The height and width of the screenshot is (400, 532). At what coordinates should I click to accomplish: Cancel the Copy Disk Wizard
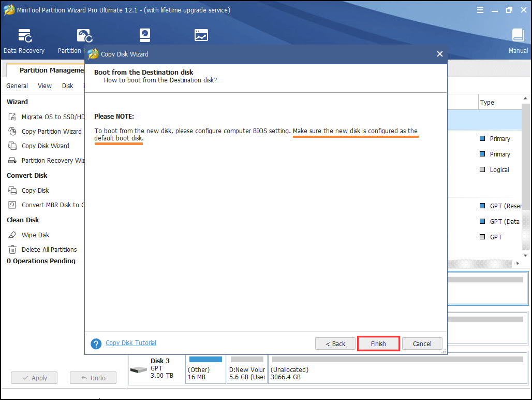tap(422, 344)
